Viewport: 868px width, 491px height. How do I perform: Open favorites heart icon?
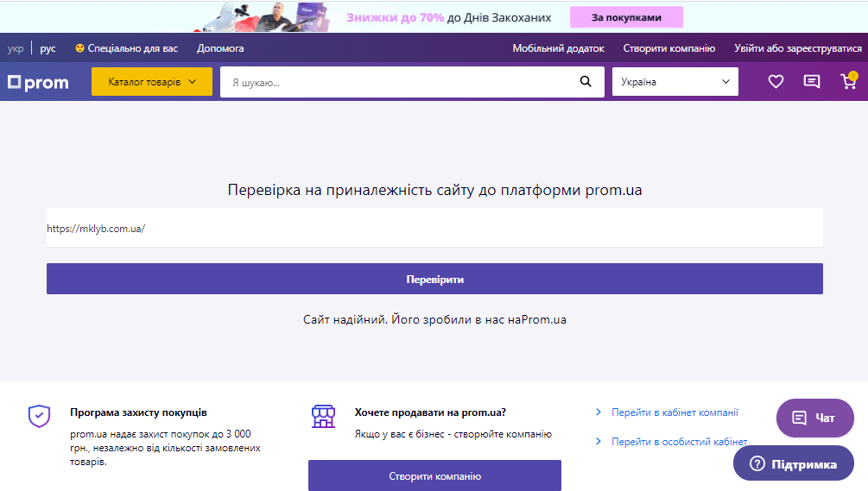click(776, 82)
